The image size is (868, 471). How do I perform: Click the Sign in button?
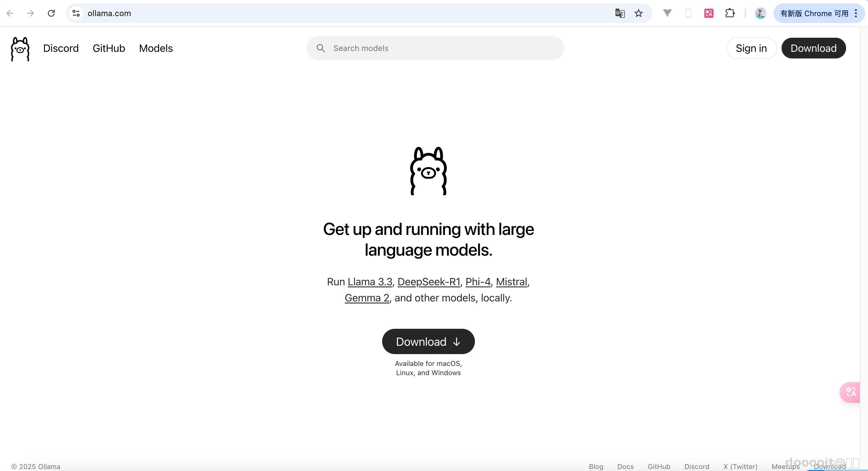click(x=751, y=48)
